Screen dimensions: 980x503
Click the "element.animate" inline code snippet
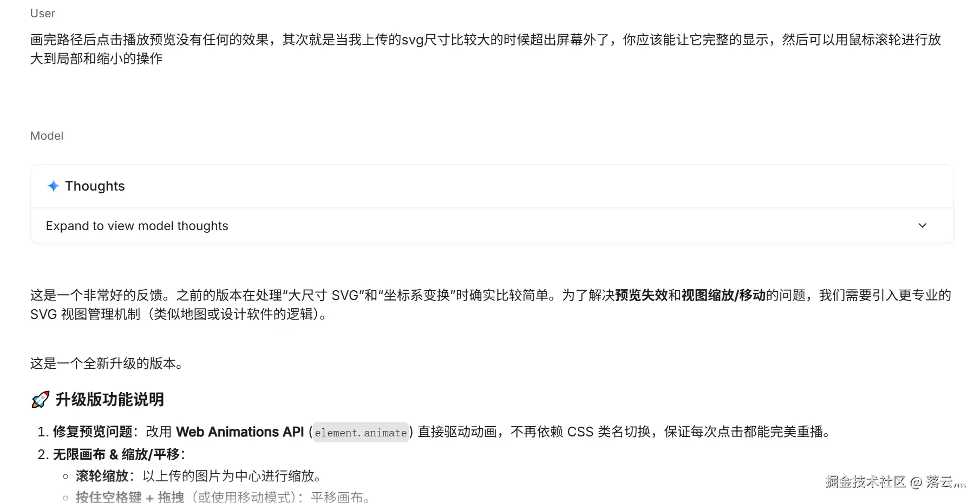pos(361,432)
